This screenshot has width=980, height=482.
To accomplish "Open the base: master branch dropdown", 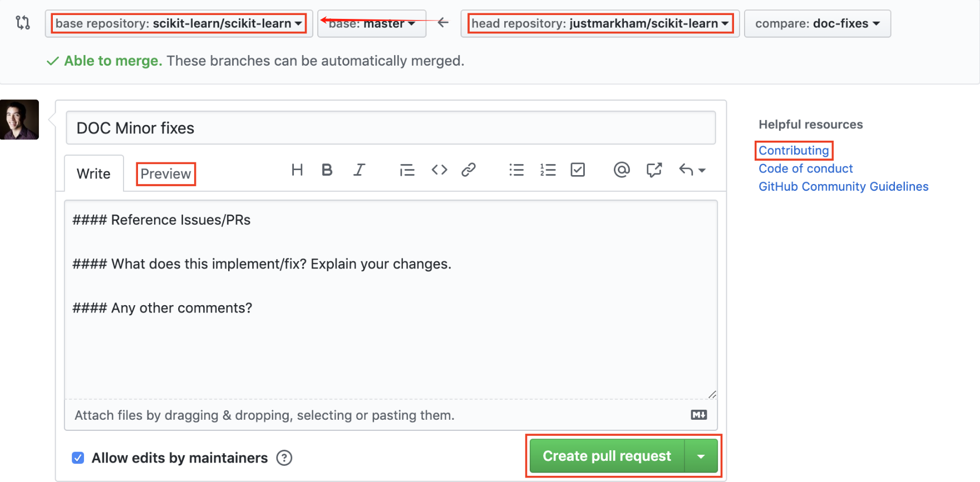I will coord(372,23).
